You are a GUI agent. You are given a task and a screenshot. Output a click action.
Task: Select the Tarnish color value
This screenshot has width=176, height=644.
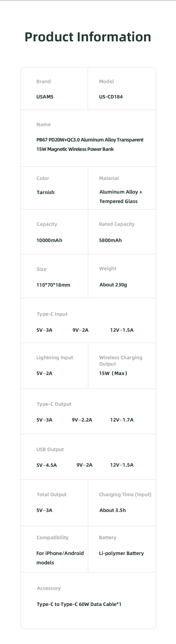46,192
